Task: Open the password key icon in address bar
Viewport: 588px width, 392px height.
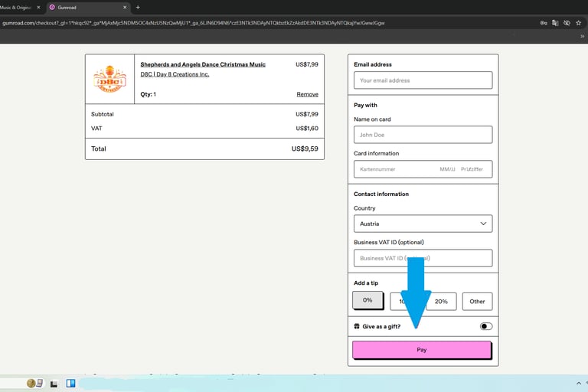Action: coord(544,23)
